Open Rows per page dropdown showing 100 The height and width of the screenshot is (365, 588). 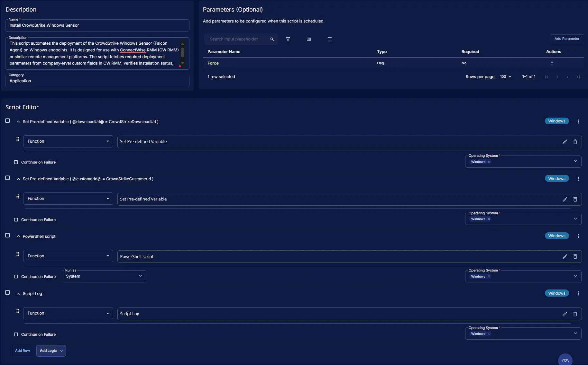[x=506, y=77]
